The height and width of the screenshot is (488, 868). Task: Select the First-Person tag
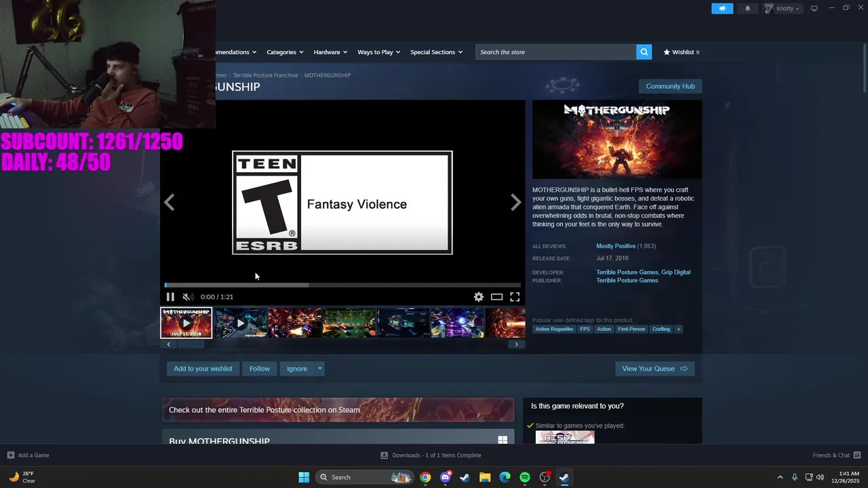coord(631,329)
